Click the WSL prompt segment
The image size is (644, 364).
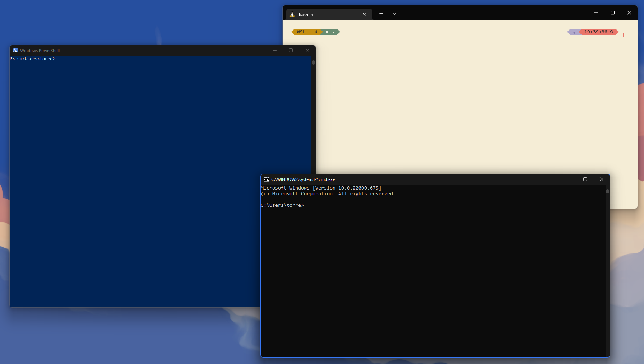[x=306, y=32]
